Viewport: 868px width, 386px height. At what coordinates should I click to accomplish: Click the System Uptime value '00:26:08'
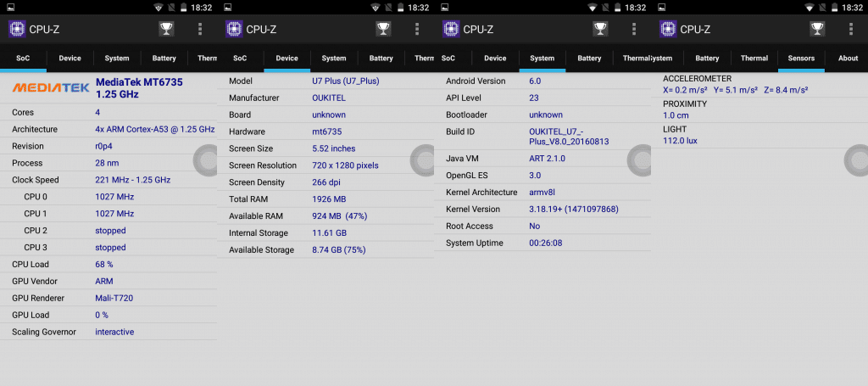pyautogui.click(x=546, y=243)
